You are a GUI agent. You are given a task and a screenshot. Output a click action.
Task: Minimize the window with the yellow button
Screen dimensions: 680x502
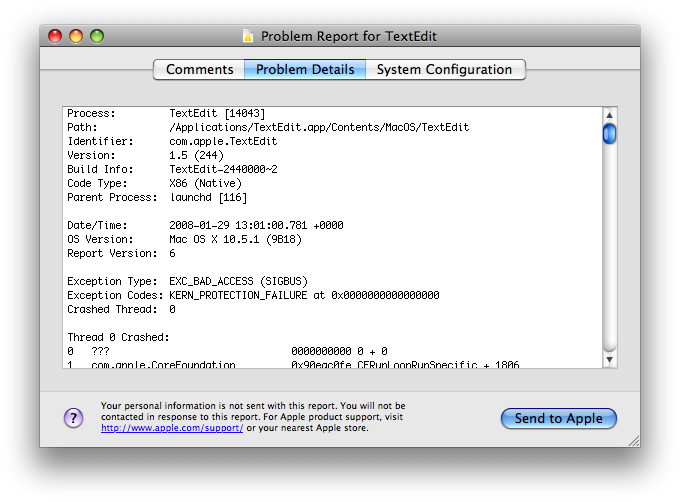[76, 37]
